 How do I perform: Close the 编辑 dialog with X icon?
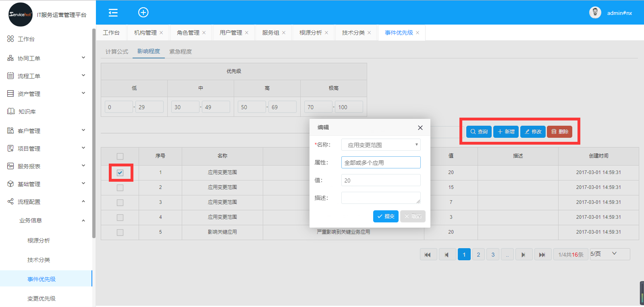tap(420, 128)
